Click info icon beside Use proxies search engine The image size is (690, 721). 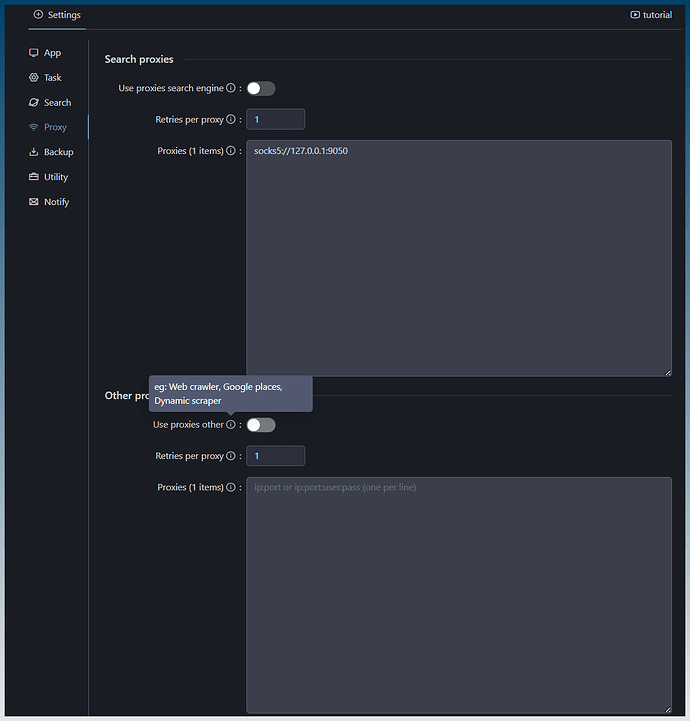(231, 88)
